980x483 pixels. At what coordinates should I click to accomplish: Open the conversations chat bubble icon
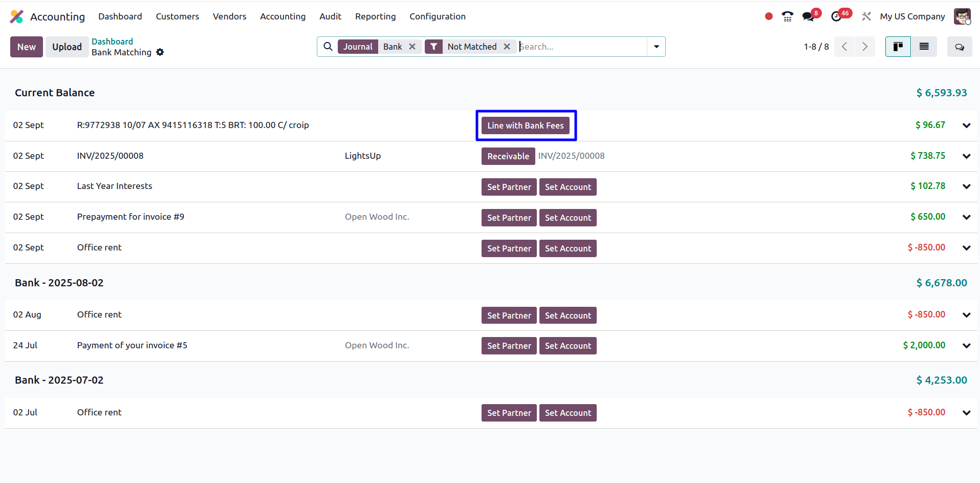tap(809, 16)
